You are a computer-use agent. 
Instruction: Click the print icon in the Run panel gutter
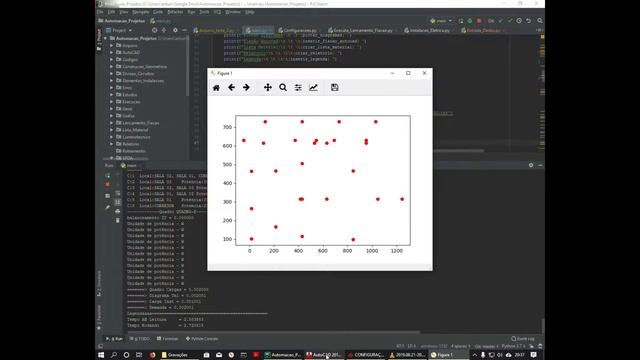118,211
